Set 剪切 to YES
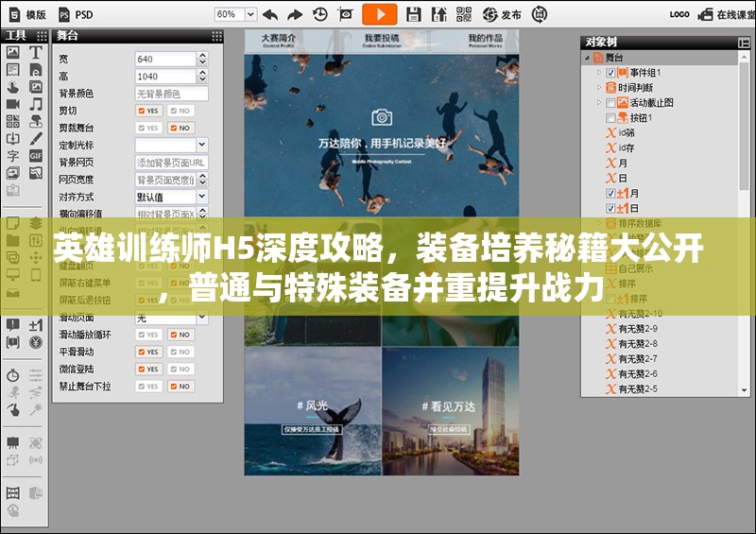756x534 pixels. pyautogui.click(x=148, y=111)
